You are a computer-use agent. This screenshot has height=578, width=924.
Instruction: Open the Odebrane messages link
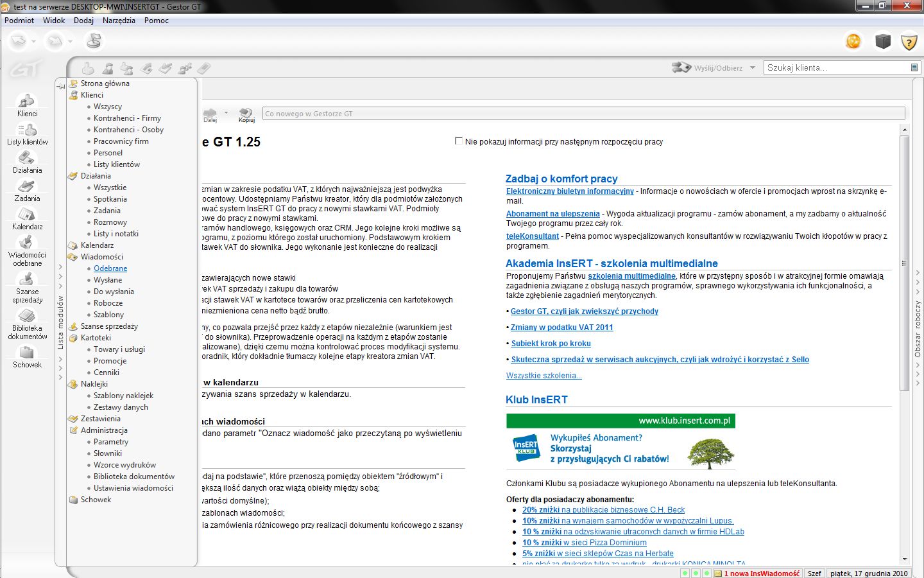tap(110, 268)
